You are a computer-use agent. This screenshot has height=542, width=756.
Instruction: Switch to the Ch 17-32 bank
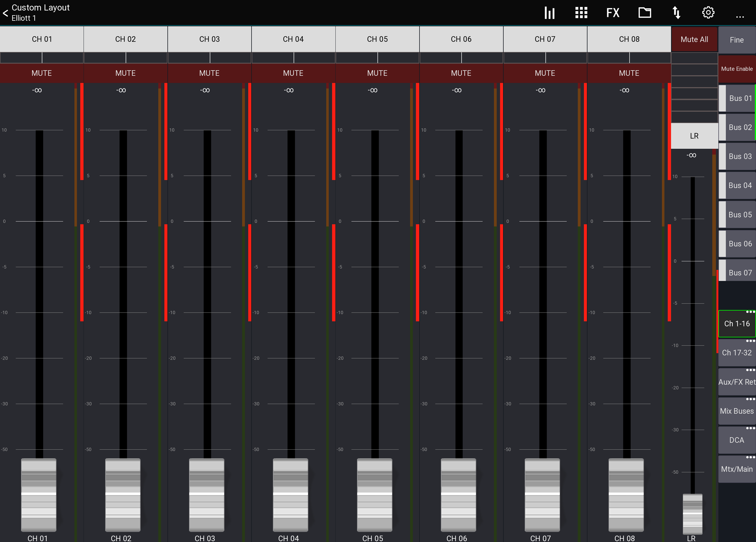737,353
